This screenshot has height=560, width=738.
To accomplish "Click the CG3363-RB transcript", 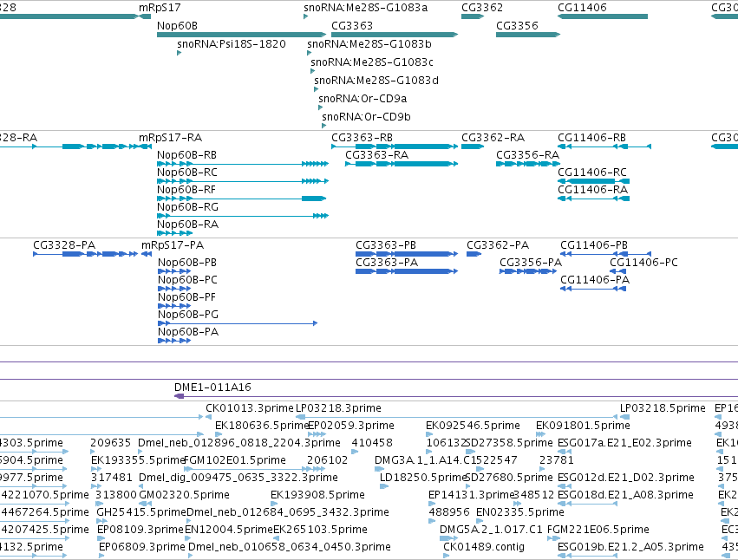I will coord(395,147).
